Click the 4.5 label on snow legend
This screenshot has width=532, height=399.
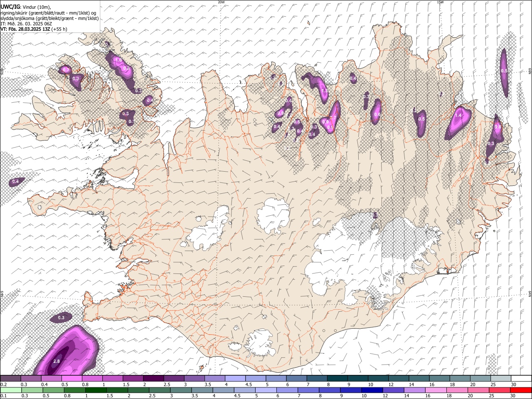tap(249, 384)
